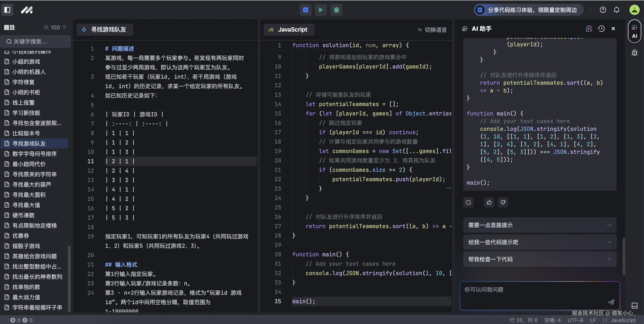Click the 需要一点思路提示 suggestion
644x324 pixels.
pos(539,225)
